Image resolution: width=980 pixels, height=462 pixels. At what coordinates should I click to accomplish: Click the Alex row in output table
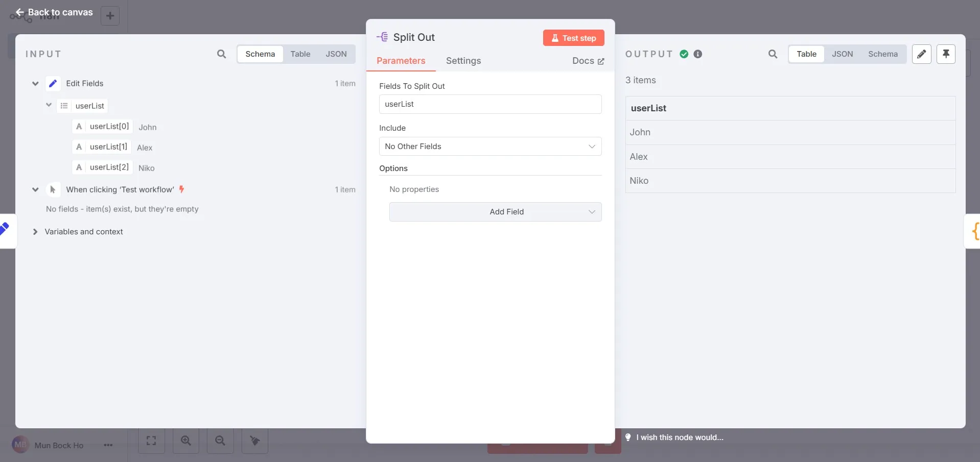pos(790,157)
